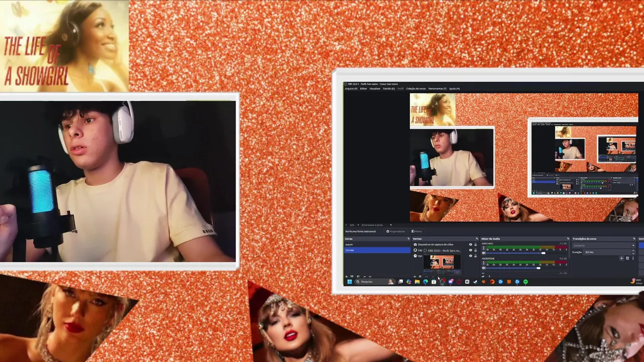This screenshot has height=362, width=644.
Task: Open transition properties three-dot menu
Action: coord(633,258)
